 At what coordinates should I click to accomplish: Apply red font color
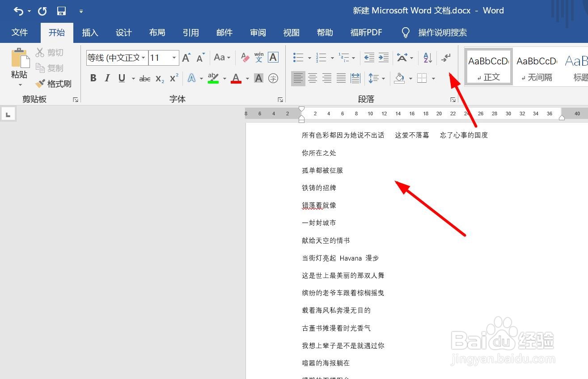tap(236, 78)
